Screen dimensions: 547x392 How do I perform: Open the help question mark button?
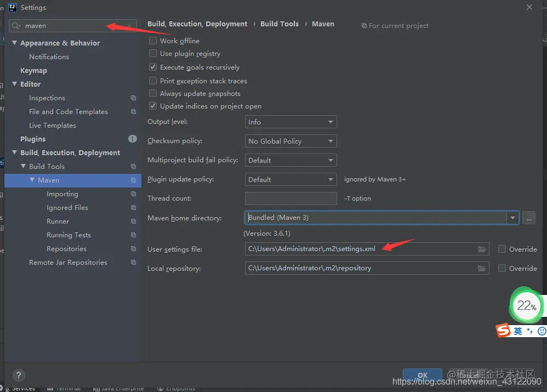coord(19,375)
